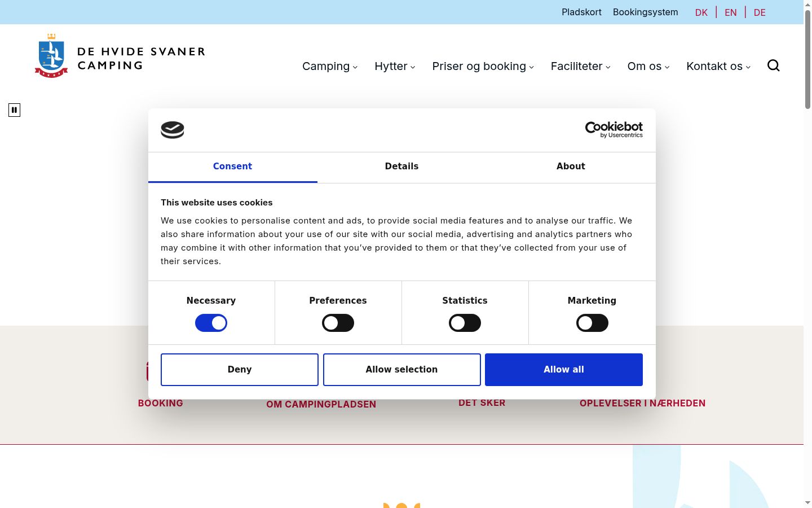Open OPLEVELSER I NÆRHEDEN shortcut
812x508 pixels.
(x=643, y=403)
